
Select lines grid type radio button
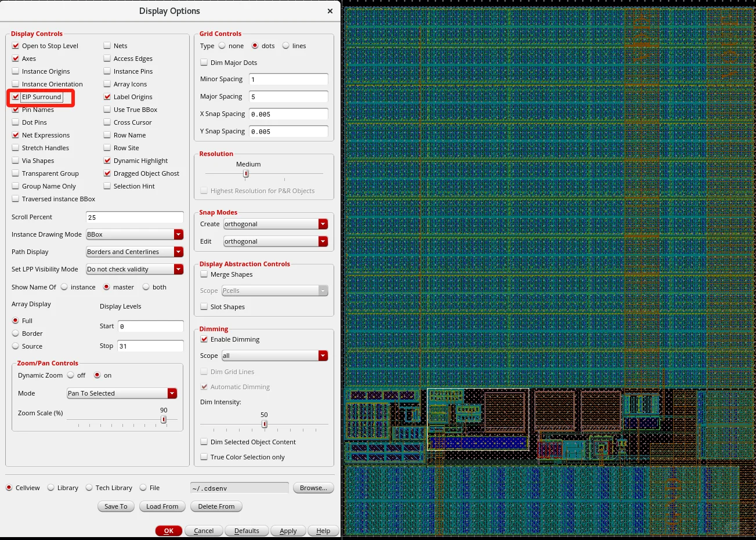(x=286, y=46)
